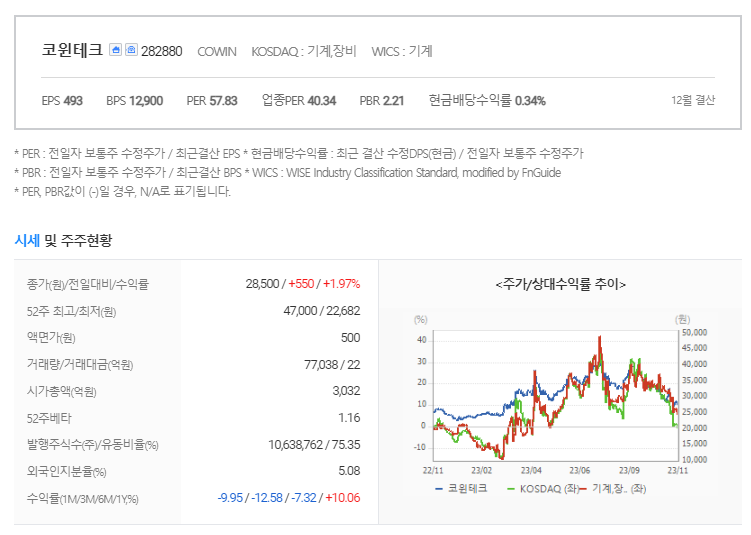Select PER value 57.83
Image resolution: width=751 pixels, height=535 pixels.
(x=223, y=101)
